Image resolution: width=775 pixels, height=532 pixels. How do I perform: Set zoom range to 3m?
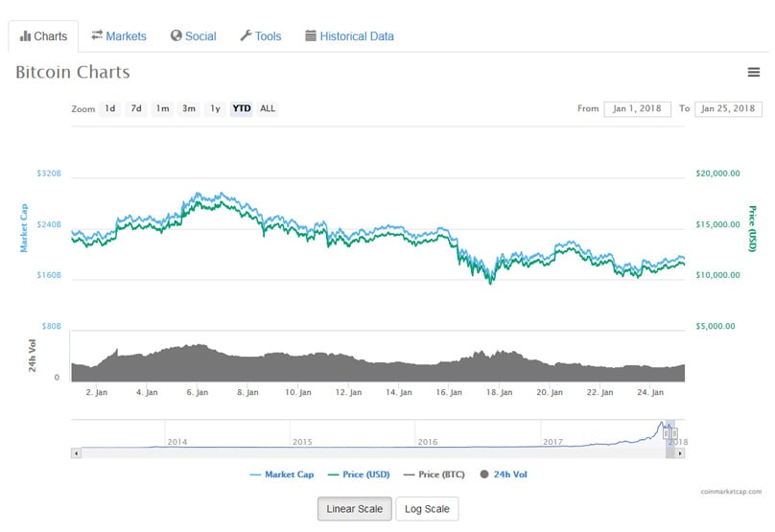point(189,108)
